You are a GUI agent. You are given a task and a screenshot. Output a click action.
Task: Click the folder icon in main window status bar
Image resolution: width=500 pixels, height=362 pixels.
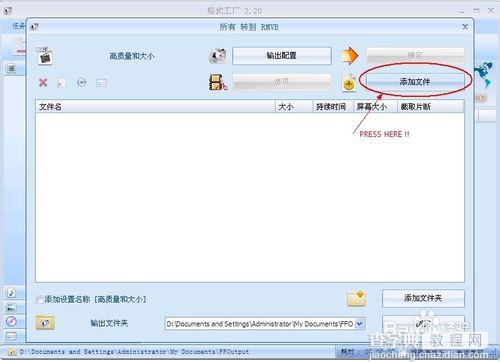(12, 352)
